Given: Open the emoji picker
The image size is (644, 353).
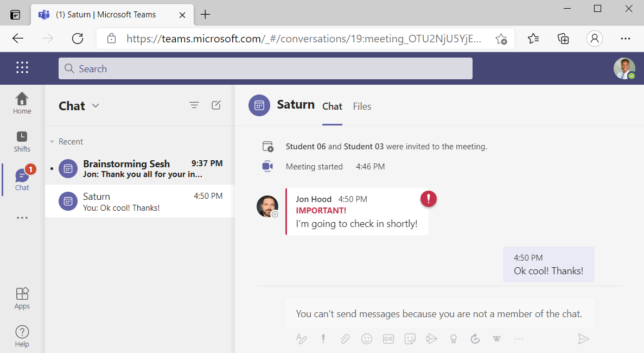Looking at the screenshot, I should pyautogui.click(x=367, y=339).
